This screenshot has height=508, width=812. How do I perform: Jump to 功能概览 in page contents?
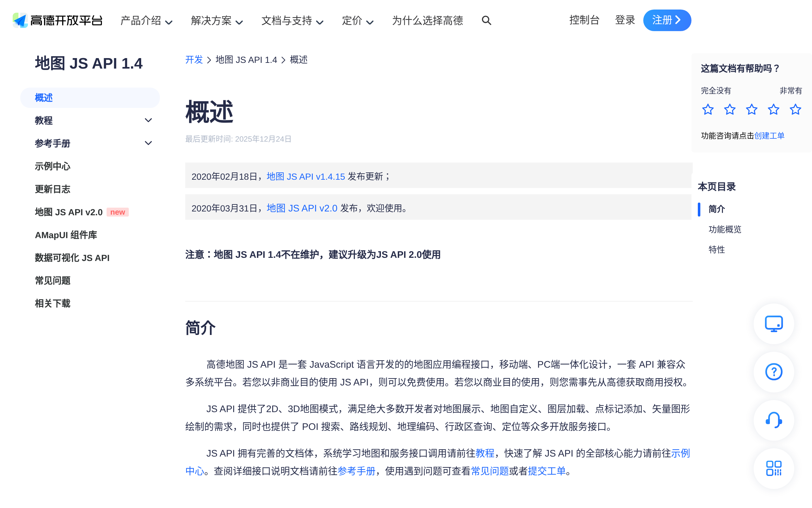coord(725,229)
